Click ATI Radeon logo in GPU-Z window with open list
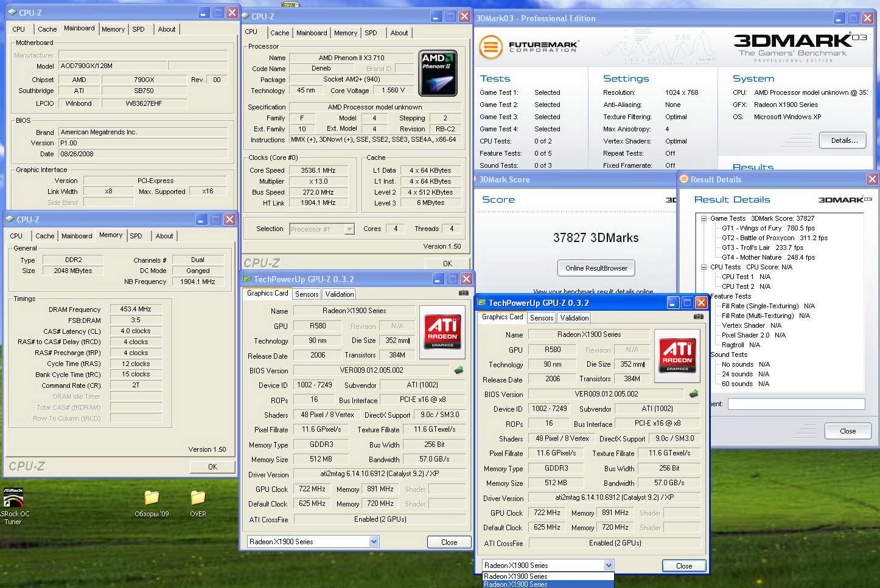 tap(677, 355)
